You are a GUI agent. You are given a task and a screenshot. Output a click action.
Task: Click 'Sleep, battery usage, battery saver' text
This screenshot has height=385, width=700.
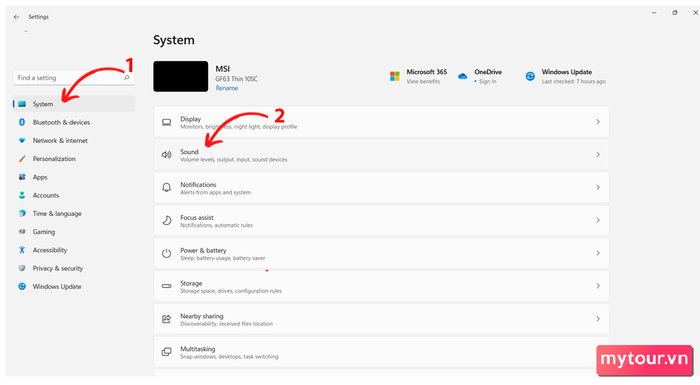point(223,258)
